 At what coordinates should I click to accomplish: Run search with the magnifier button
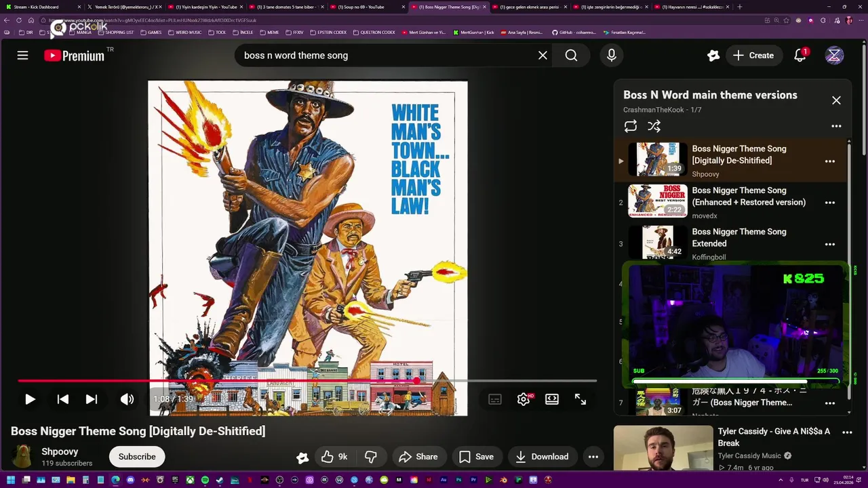[571, 56]
